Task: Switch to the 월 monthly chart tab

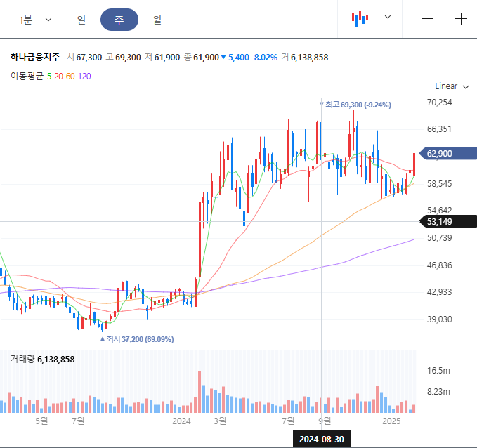Action: tap(157, 20)
